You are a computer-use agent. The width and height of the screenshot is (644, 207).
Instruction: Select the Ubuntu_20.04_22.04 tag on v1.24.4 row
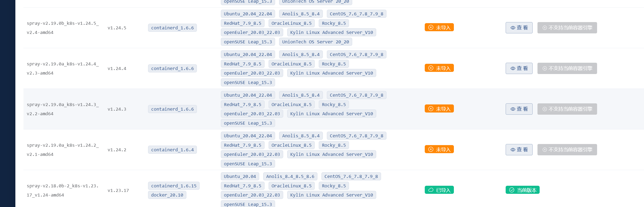248,54
